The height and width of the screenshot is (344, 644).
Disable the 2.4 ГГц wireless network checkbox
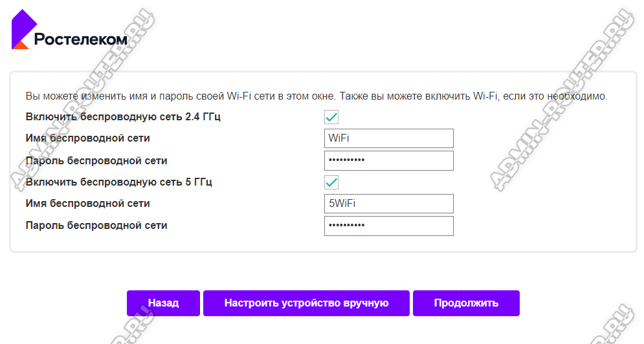click(331, 117)
